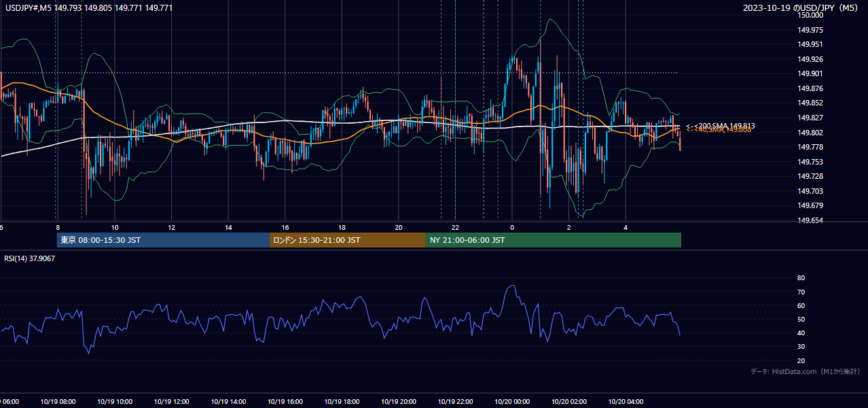Click hour marker 18 below the price chart

pyautogui.click(x=342, y=227)
